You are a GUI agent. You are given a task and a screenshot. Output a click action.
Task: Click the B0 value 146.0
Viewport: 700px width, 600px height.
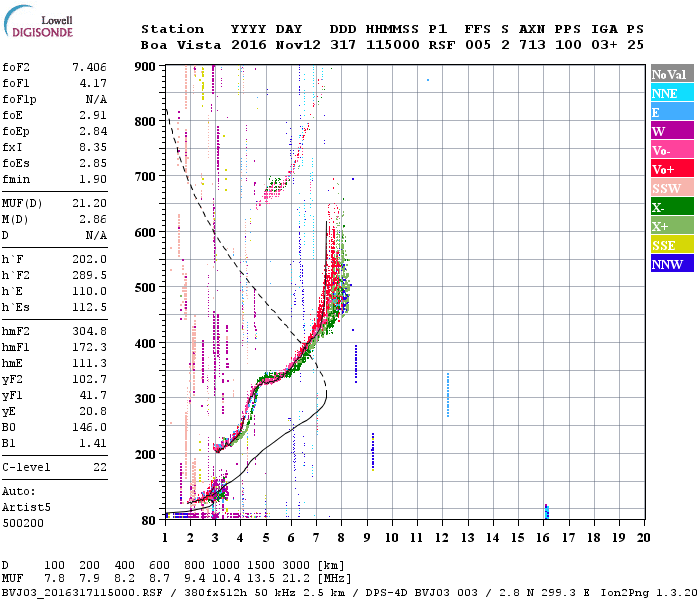[89, 428]
